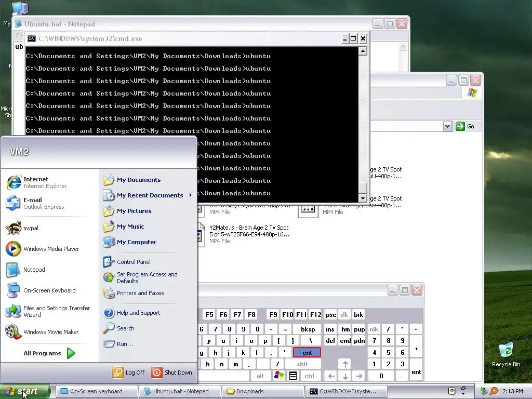The image size is (532, 399).
Task: Click the language bar help icon in taskbar
Action: tap(451, 391)
